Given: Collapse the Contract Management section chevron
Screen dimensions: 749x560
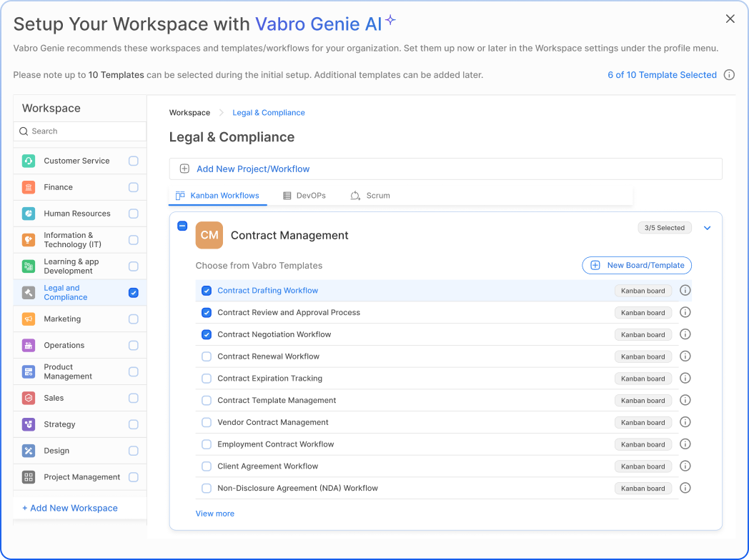Looking at the screenshot, I should click(x=708, y=228).
